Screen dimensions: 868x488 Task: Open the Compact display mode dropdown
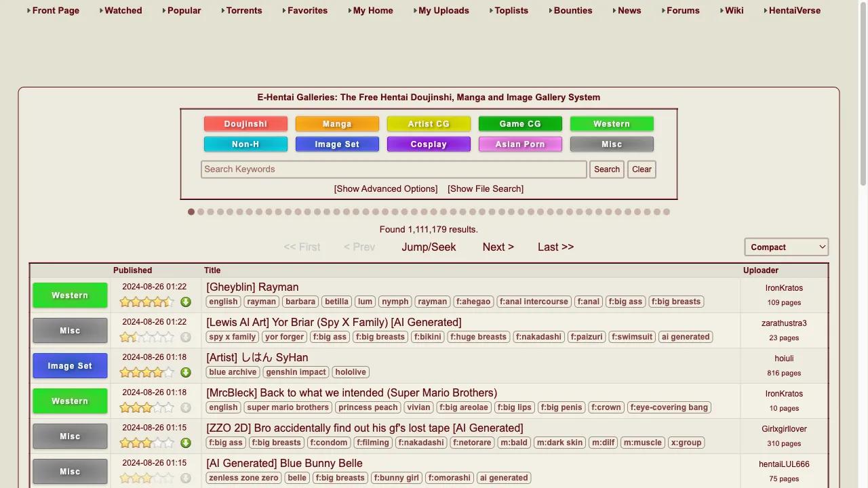click(x=787, y=247)
